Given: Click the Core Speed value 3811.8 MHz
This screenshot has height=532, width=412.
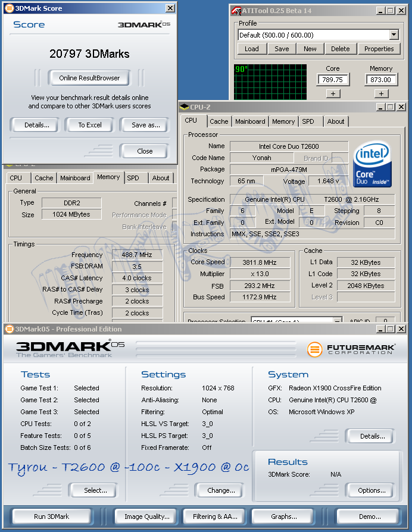Looking at the screenshot, I should [x=260, y=262].
